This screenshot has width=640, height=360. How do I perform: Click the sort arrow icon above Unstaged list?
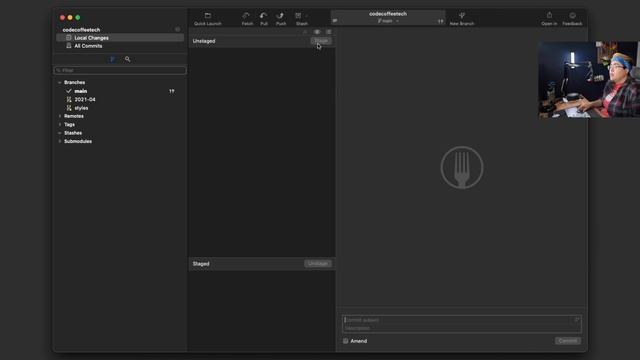point(305,31)
